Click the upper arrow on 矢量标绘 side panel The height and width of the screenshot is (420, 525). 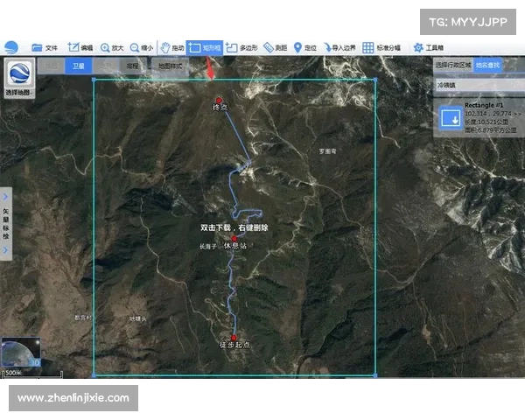6,197
